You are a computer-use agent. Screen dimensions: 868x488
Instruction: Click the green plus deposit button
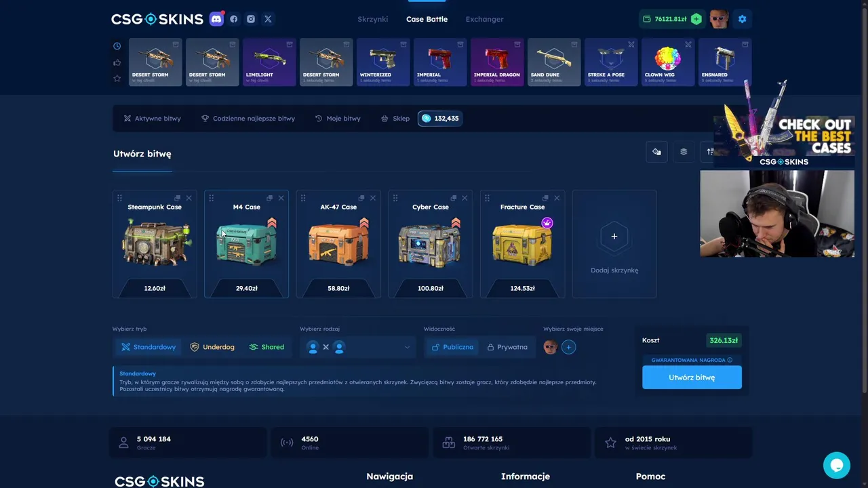tap(696, 19)
